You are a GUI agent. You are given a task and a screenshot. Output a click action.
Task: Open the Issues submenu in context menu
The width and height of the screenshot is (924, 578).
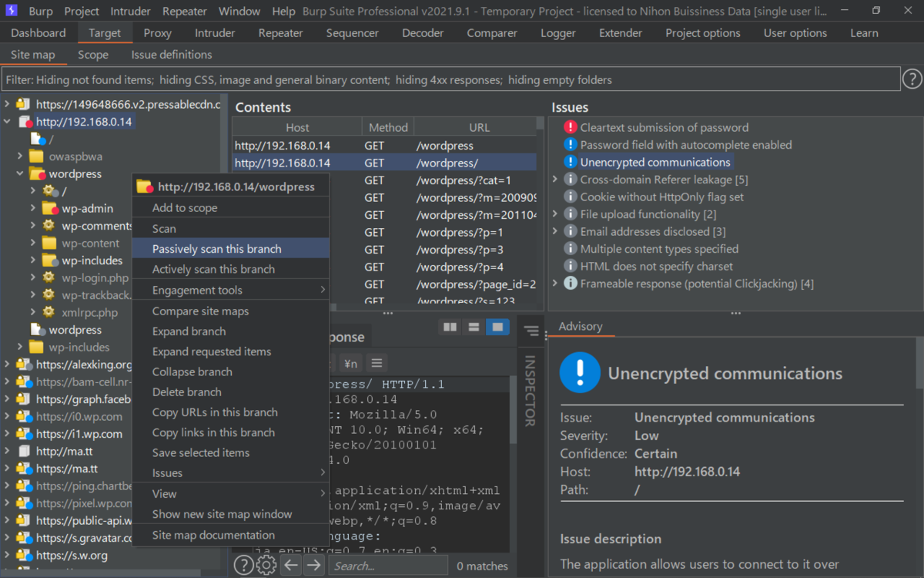tap(231, 472)
